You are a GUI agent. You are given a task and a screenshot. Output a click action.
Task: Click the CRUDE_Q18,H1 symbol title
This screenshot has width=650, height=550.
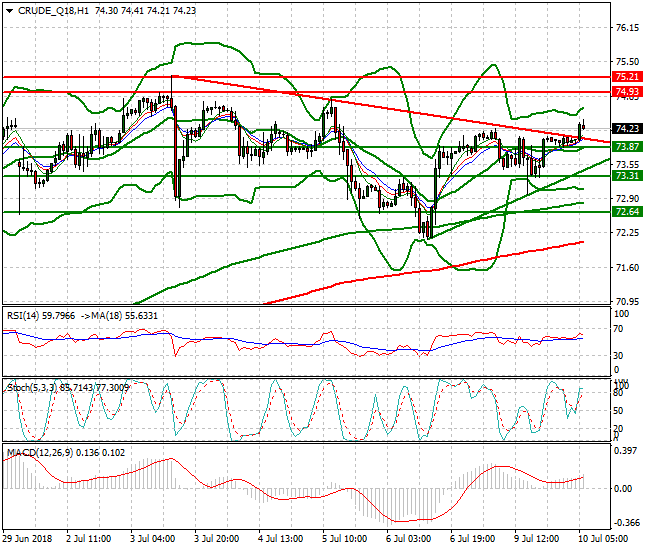(x=53, y=11)
